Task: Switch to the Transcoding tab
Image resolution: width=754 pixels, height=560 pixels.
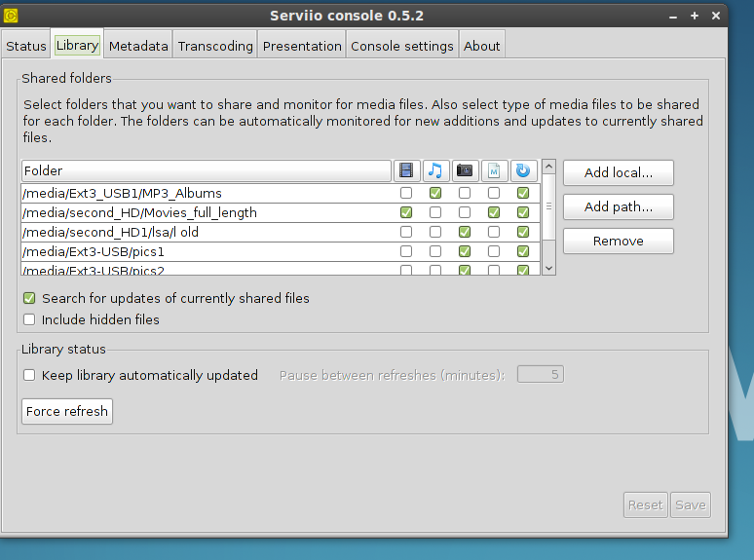Action: pyautogui.click(x=215, y=46)
